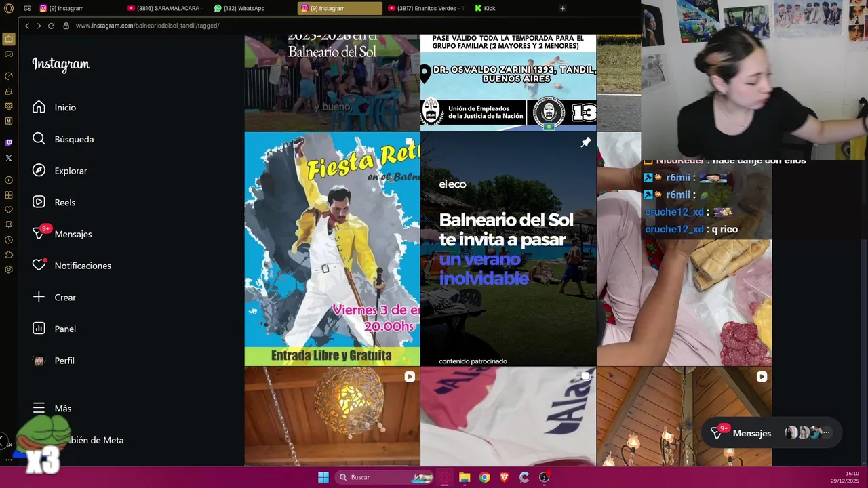Open the Dr. Osvaldo Zarini address post
868x488 pixels.
508,82
